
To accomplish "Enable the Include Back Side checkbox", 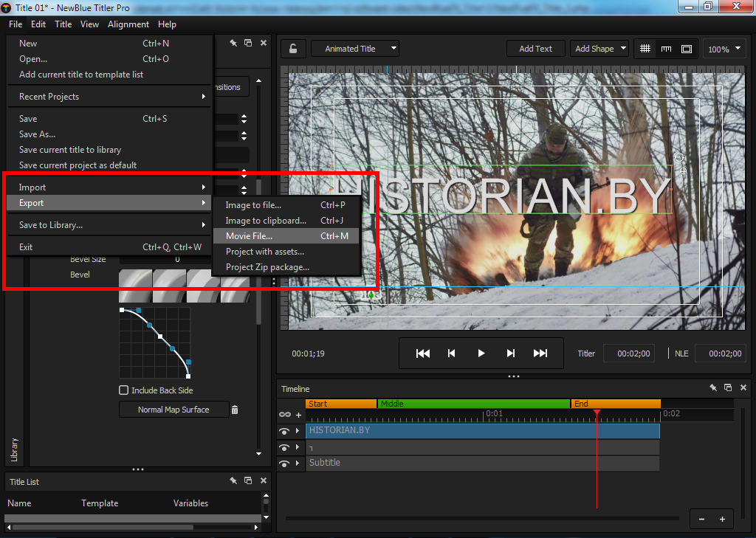I will pos(124,390).
